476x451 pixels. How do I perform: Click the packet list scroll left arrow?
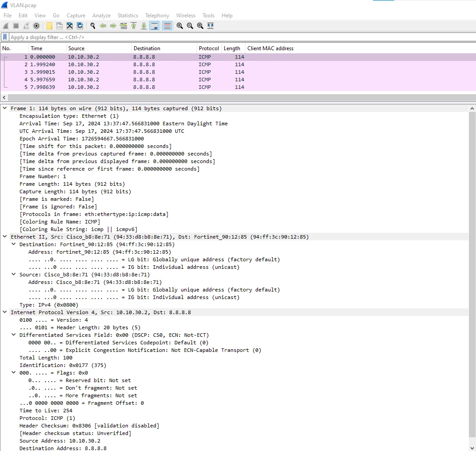point(4,97)
